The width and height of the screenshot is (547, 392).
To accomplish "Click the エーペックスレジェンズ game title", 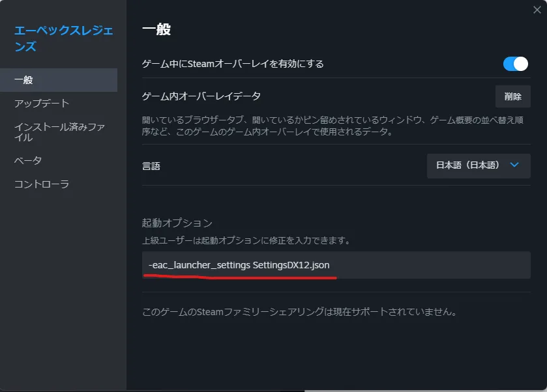I will (63, 38).
